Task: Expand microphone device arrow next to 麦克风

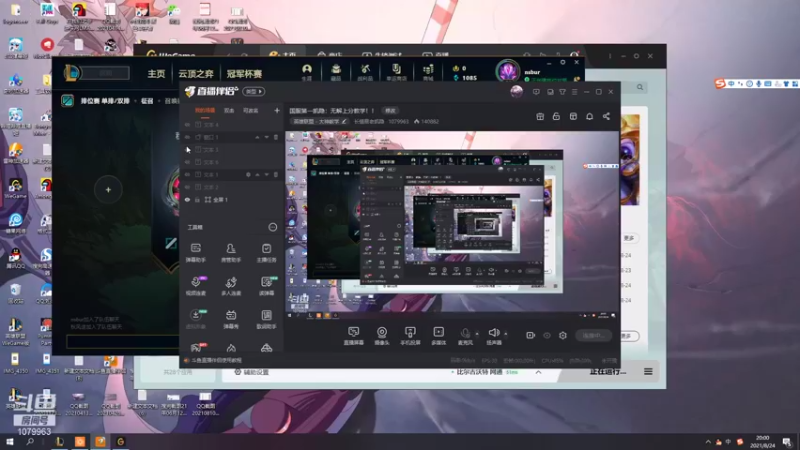Action: [x=477, y=334]
